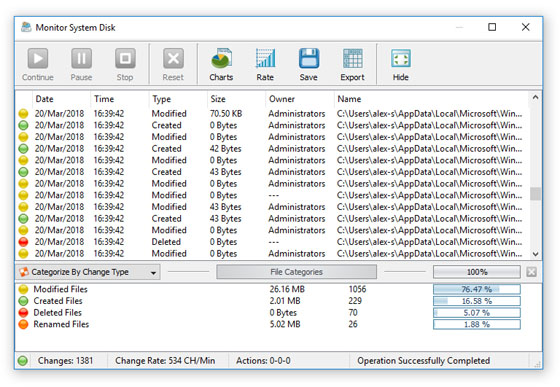This screenshot has width=560, height=387.
Task: Click the 26 count of Renamed Files
Action: click(353, 324)
